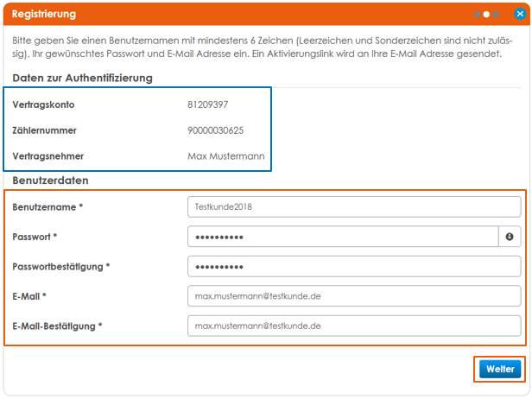Click the E-Mail address field
The image size is (532, 399).
point(353,296)
